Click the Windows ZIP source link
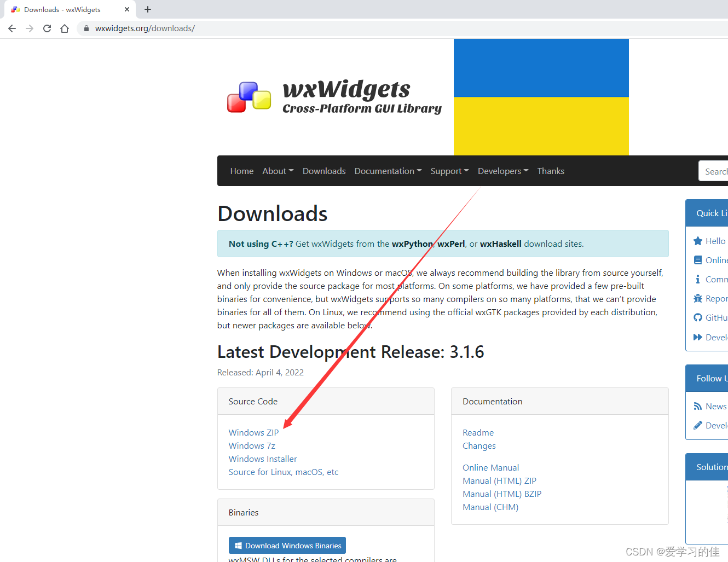This screenshot has width=728, height=562. click(x=253, y=432)
